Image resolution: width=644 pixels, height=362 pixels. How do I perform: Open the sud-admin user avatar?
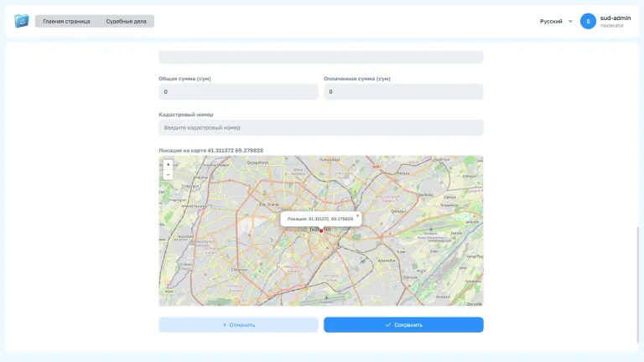(588, 21)
